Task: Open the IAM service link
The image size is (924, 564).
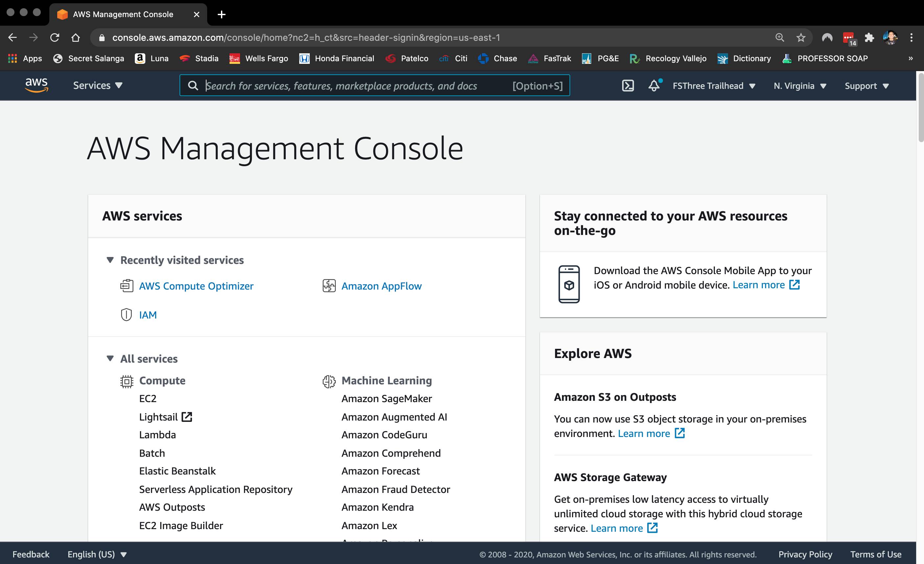Action: [148, 315]
